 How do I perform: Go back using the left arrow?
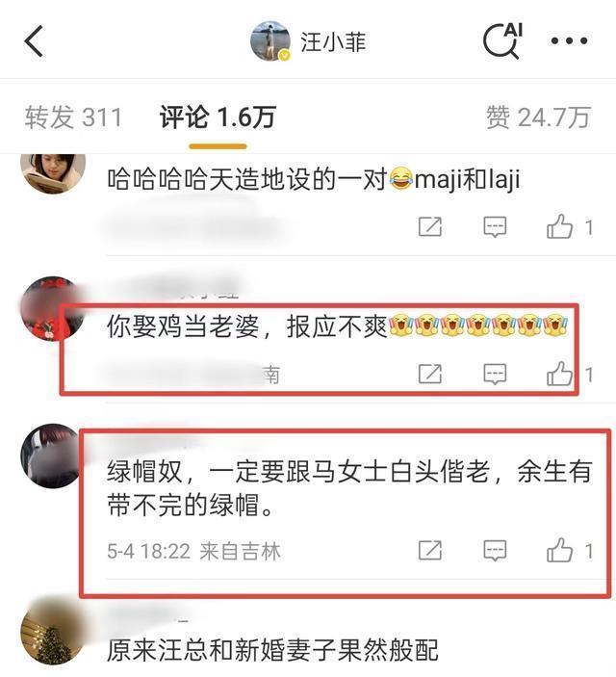(x=34, y=41)
